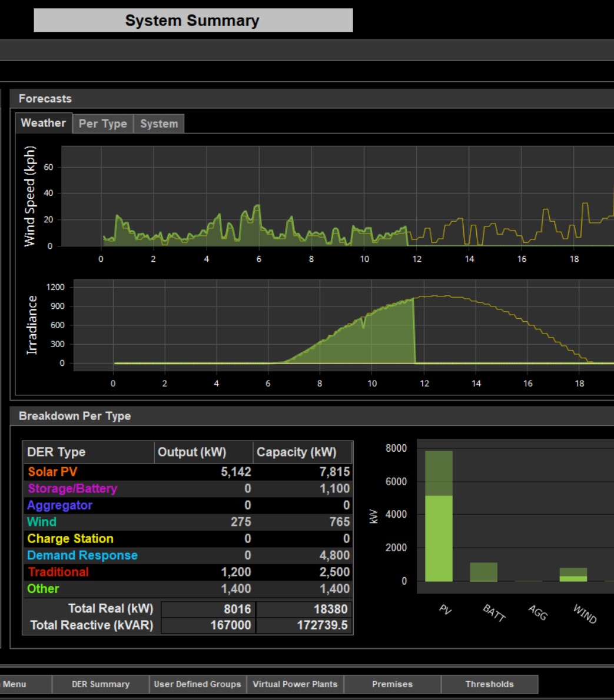Open Virtual Power Plants view
Image resolution: width=614 pixels, height=700 pixels.
tap(295, 684)
